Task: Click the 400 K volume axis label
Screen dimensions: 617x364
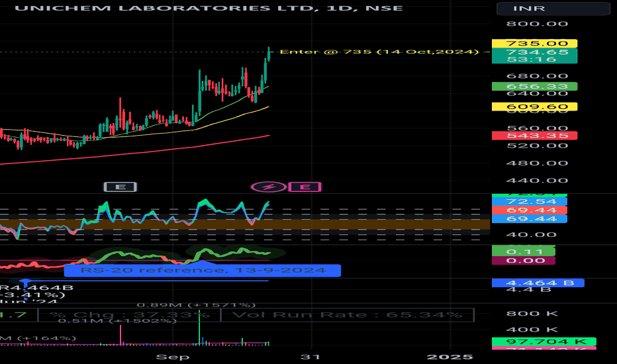Action: pos(532,330)
